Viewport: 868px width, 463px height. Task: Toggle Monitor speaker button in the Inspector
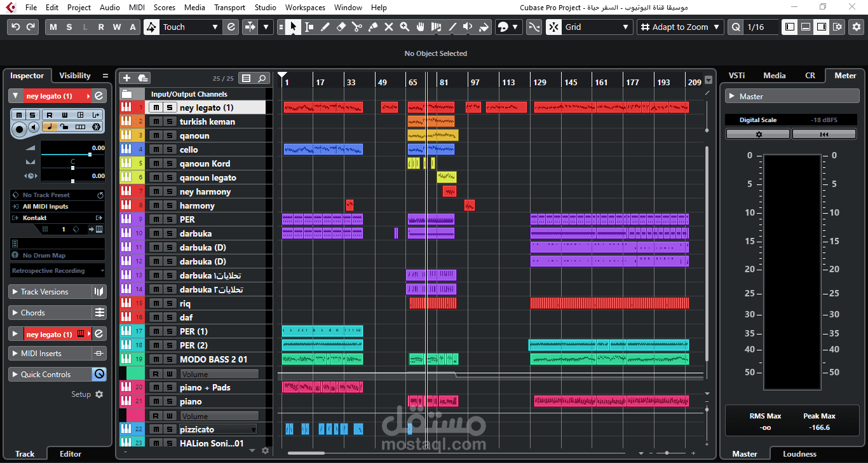[34, 128]
